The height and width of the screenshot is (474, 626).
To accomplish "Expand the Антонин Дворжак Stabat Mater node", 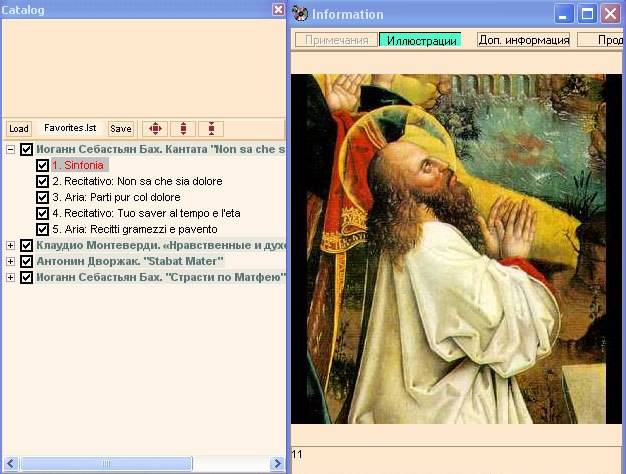I will pyautogui.click(x=11, y=262).
